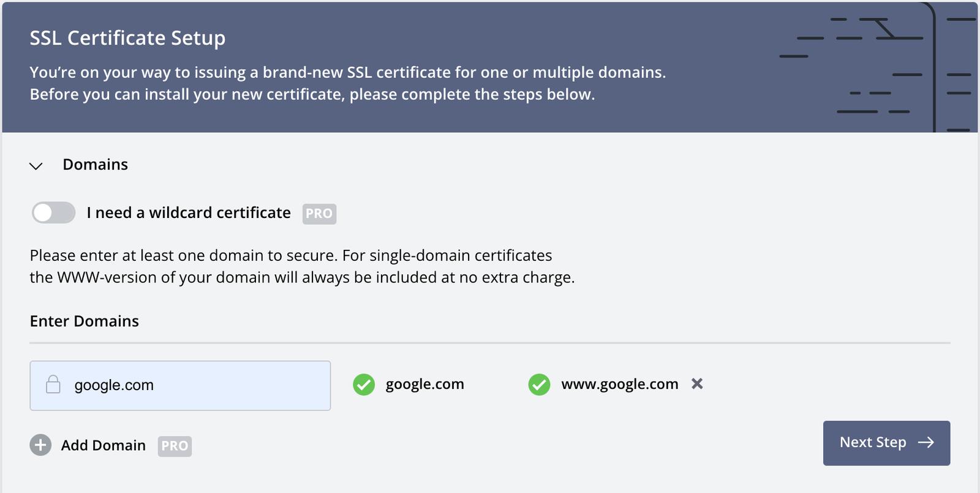Click the green checkmark beside google.com
Screen dimensions: 980x493
(364, 385)
